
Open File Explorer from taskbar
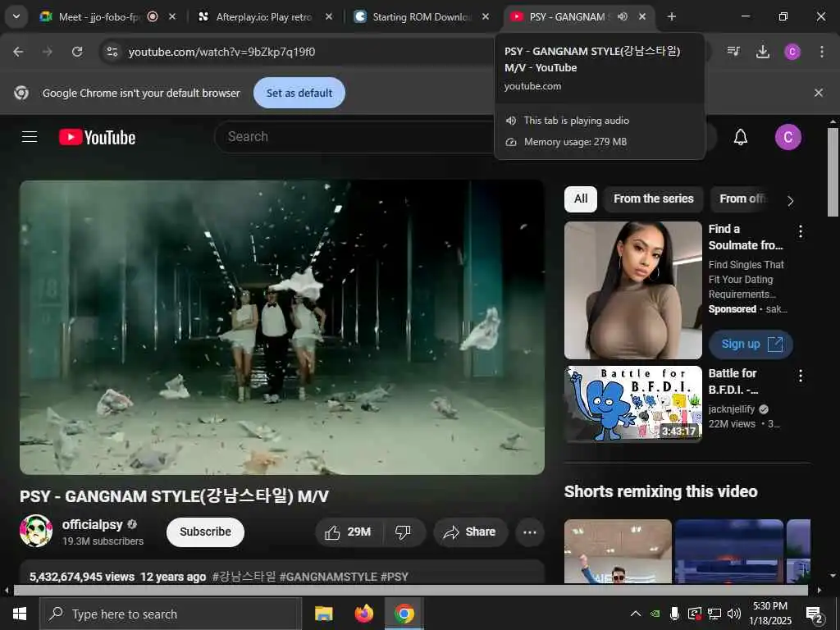[x=323, y=614]
